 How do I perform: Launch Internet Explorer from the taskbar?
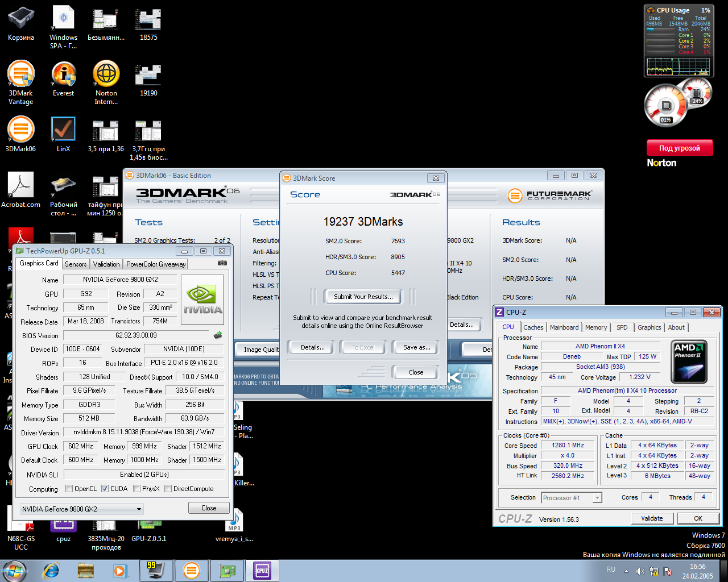point(51,571)
